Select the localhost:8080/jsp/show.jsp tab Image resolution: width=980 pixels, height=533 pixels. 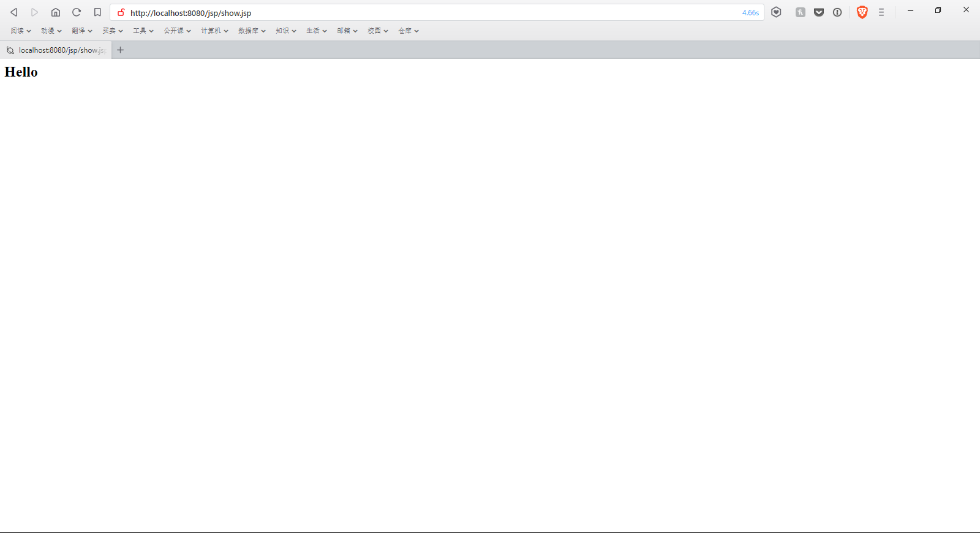point(56,50)
